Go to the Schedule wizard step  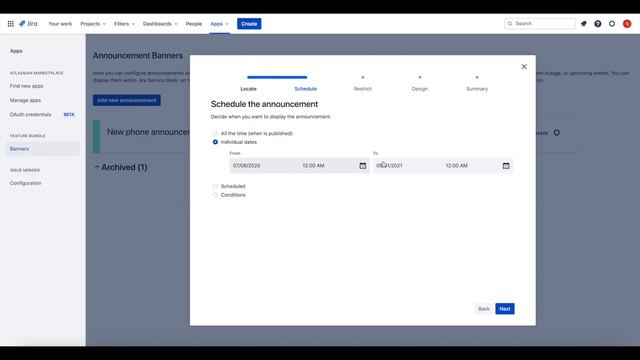click(x=305, y=89)
